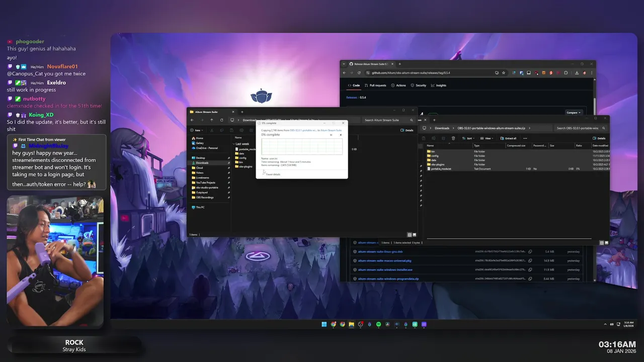644x362 pixels.
Task: Download altum-stream-suite-windows-installer.exe
Action: tap(385, 269)
